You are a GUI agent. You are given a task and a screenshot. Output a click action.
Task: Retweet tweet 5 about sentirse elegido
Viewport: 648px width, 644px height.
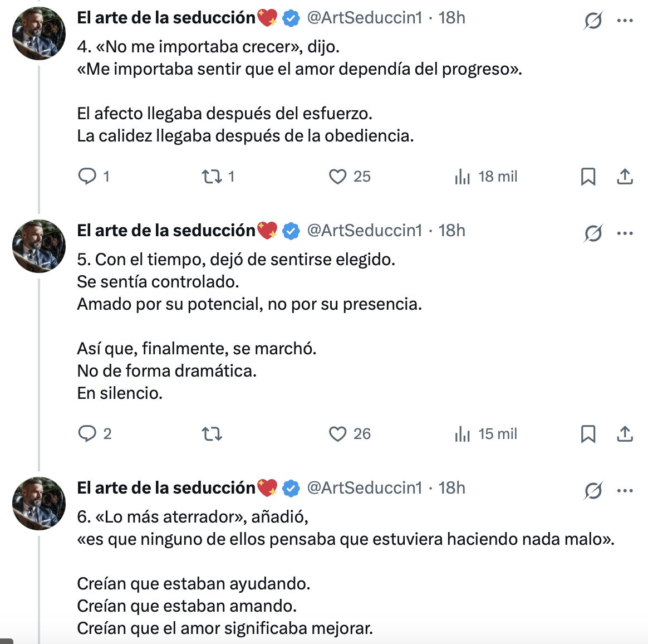[212, 433]
